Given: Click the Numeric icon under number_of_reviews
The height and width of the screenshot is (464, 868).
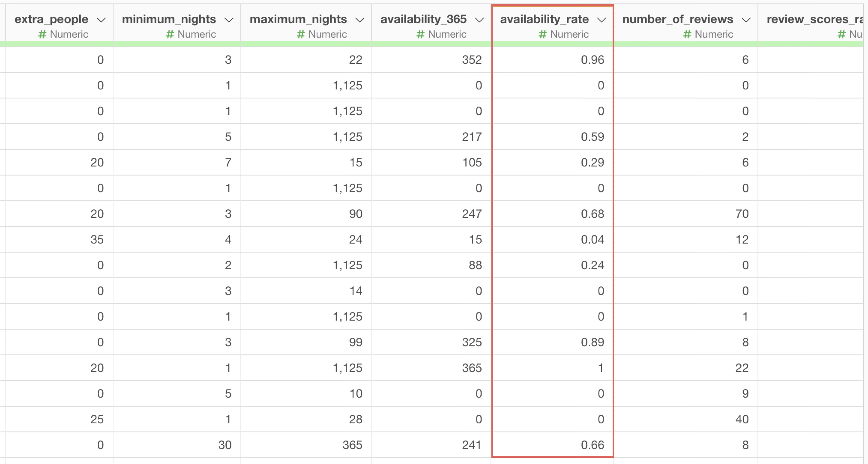Looking at the screenshot, I should pos(687,34).
